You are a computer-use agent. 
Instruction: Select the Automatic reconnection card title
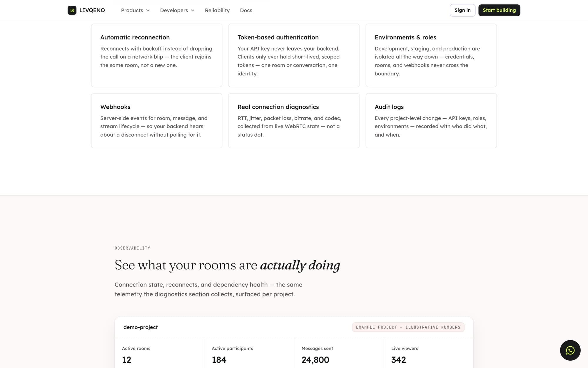point(135,37)
